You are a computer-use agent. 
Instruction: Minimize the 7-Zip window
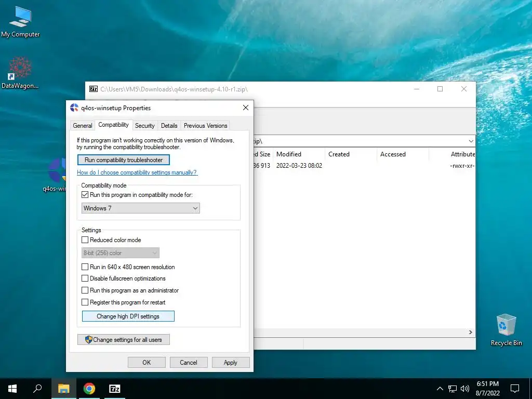417,89
